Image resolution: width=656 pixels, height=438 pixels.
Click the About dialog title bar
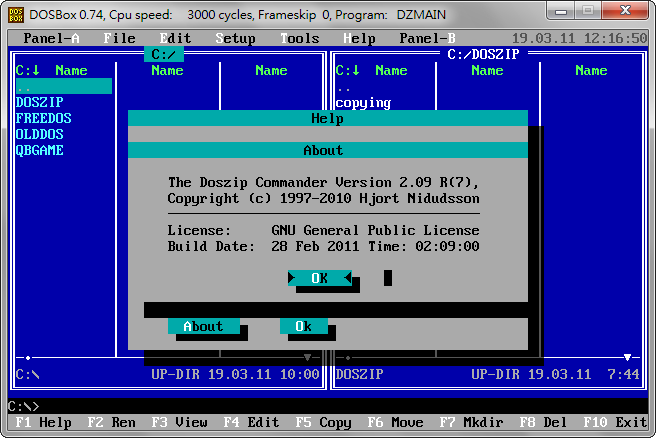(328, 150)
